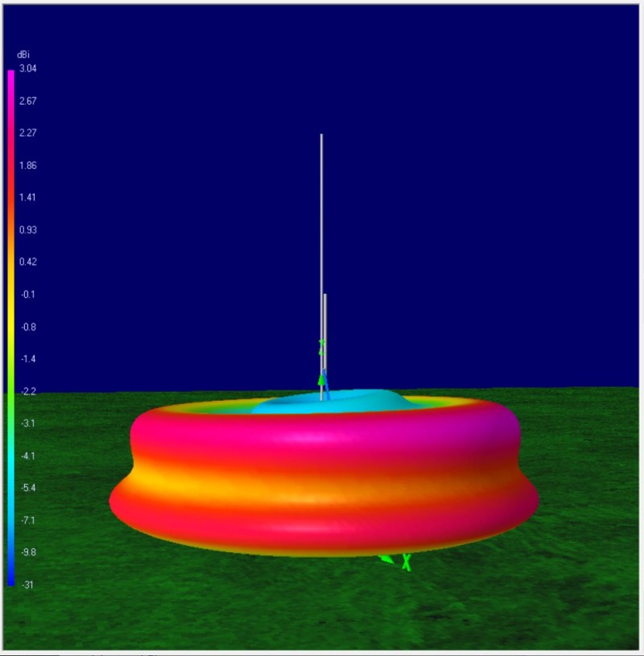This screenshot has width=644, height=656.
Task: Click the tip of the antenna wire
Action: (x=321, y=135)
